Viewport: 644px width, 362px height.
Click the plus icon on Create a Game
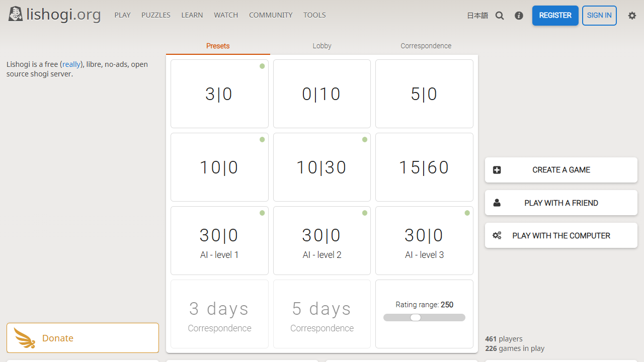(497, 170)
